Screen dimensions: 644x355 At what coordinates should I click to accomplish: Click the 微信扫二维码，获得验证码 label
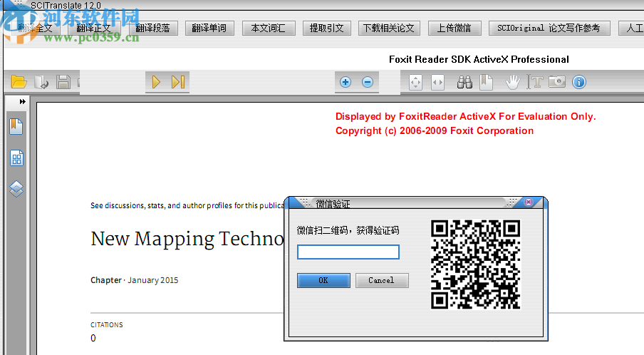pos(348,230)
